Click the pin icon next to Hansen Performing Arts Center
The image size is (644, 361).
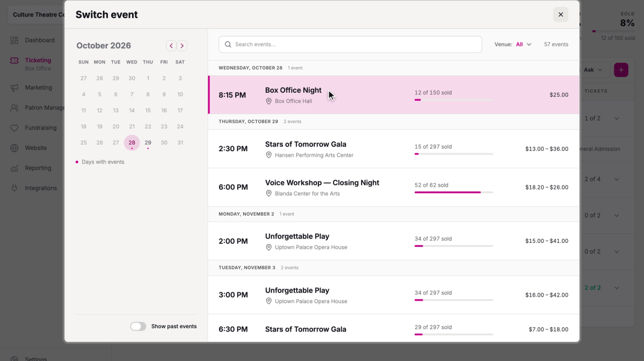point(269,155)
